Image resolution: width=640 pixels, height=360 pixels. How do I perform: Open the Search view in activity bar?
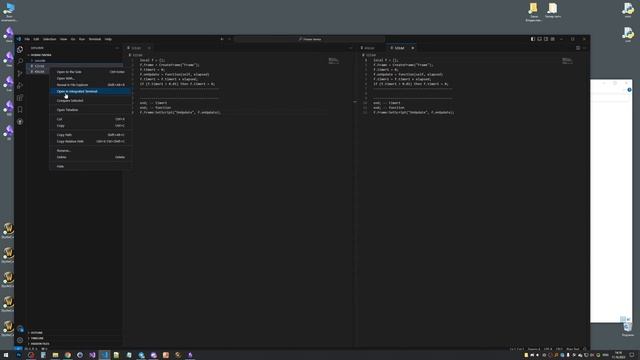[x=20, y=61]
